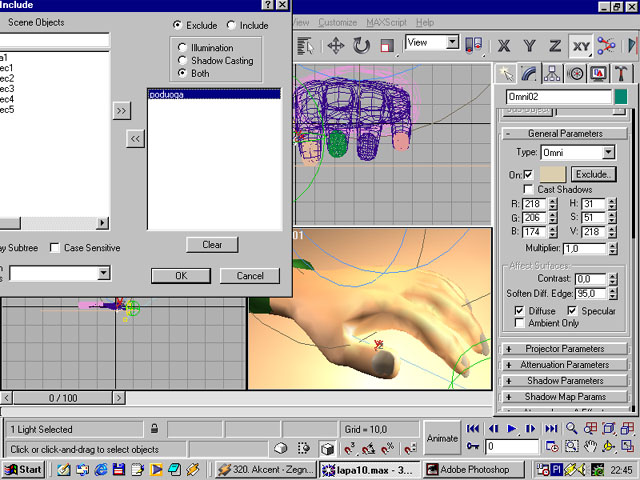640x480 pixels.
Task: Activate the Rotate tool
Action: (x=361, y=45)
